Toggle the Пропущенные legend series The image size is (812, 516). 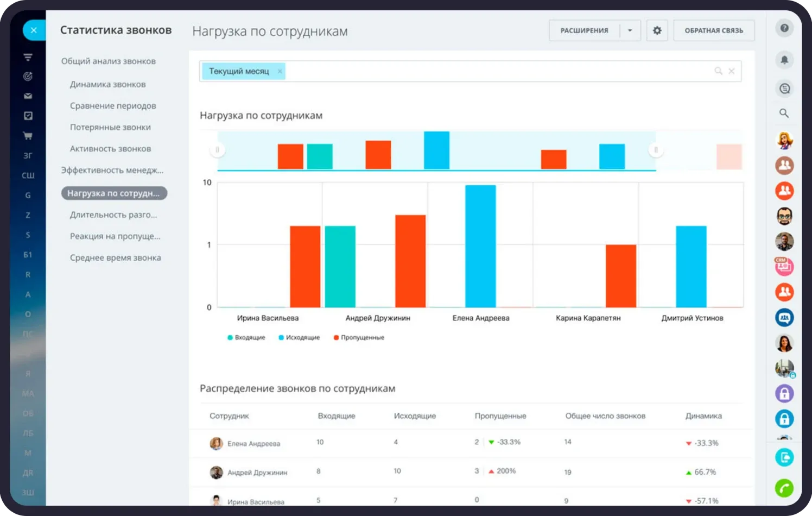[x=359, y=338]
